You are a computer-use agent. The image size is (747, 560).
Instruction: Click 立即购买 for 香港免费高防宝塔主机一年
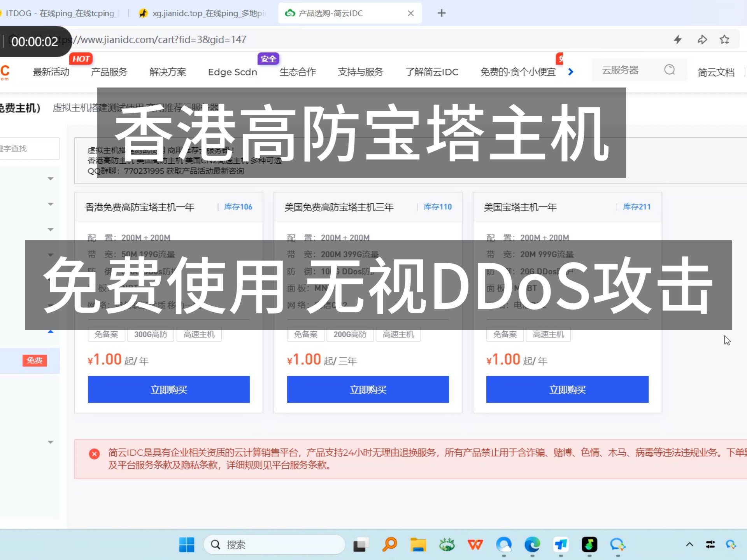169,389
